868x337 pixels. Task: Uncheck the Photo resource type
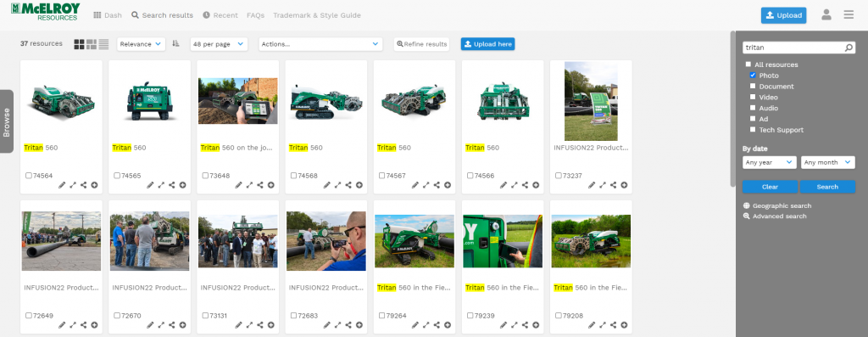click(753, 76)
